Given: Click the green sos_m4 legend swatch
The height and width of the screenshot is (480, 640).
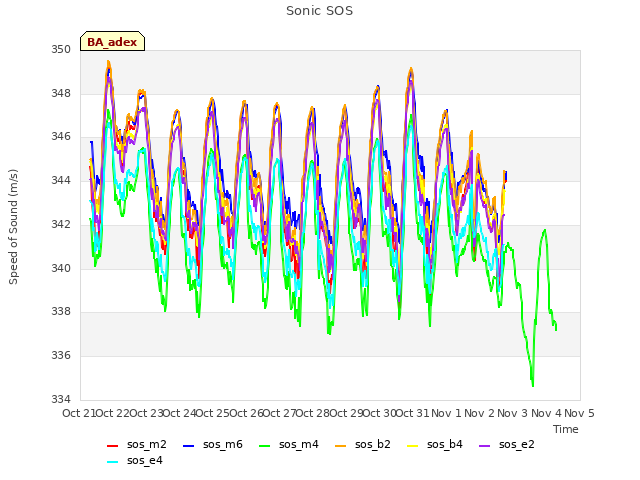Looking at the screenshot, I should [264, 446].
